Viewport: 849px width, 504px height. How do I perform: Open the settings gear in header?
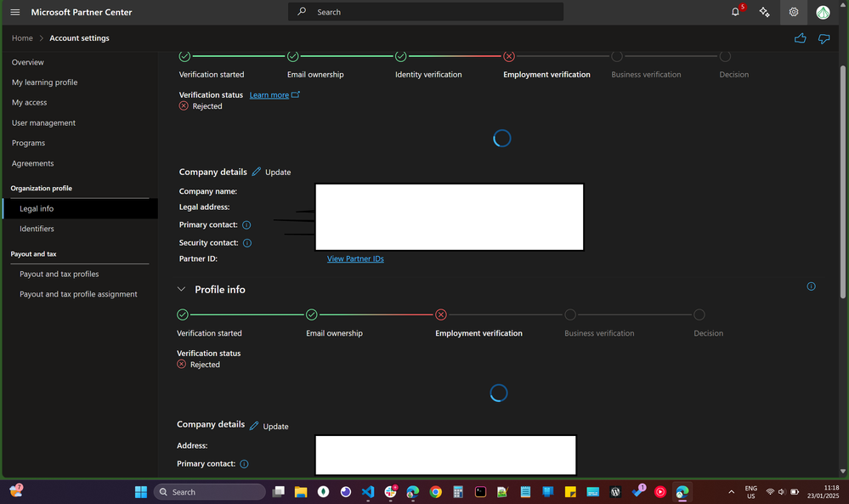coord(794,12)
